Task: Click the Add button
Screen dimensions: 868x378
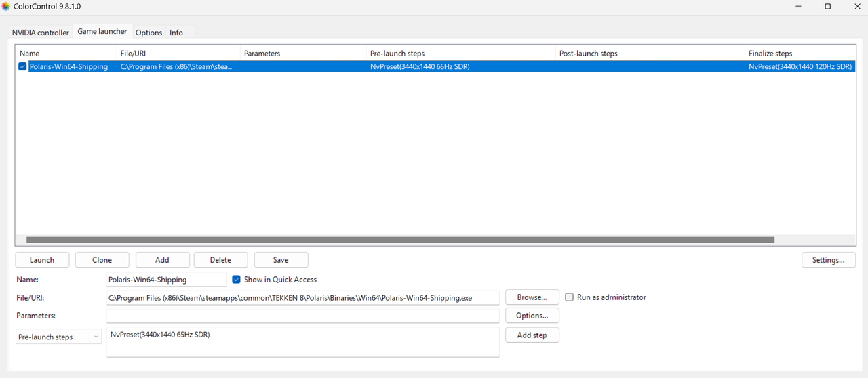Action: coord(162,260)
